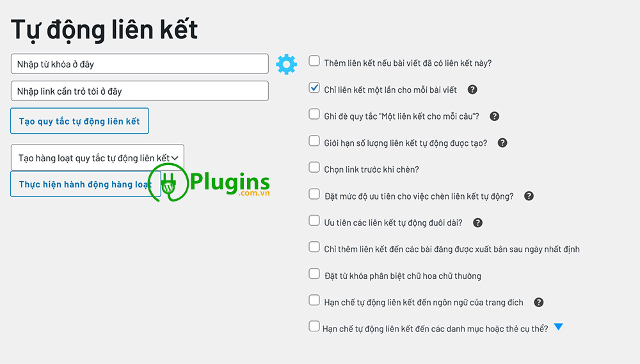Click help icon beside "Ưu tiên các liên kết tự động đuôi dài"
This screenshot has height=364, width=640.
click(477, 223)
